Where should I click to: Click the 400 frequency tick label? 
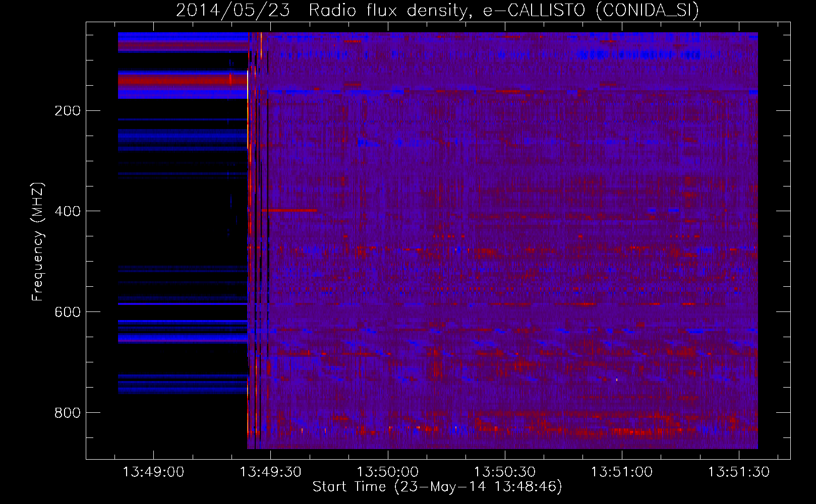(68, 211)
